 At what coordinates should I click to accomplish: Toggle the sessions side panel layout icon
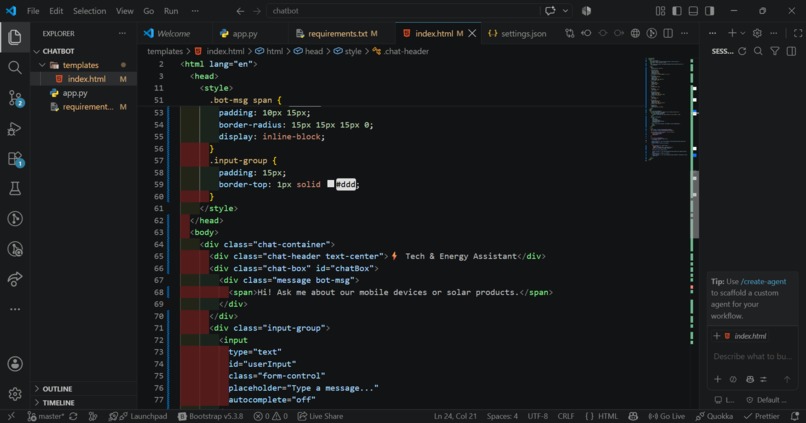coord(791,51)
